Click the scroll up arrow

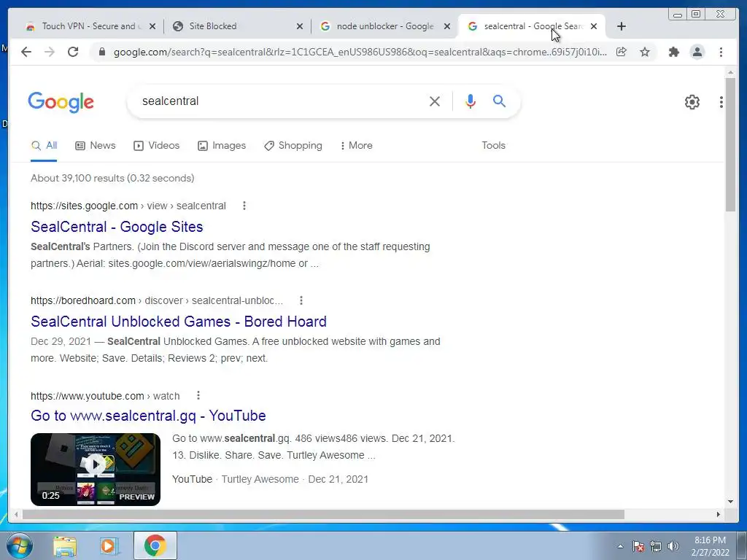pyautogui.click(x=730, y=72)
